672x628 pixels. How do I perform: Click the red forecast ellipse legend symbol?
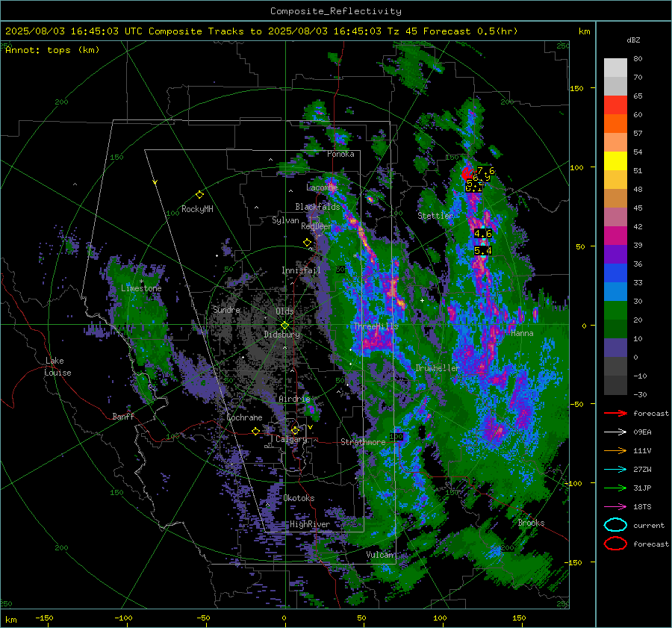click(x=615, y=544)
